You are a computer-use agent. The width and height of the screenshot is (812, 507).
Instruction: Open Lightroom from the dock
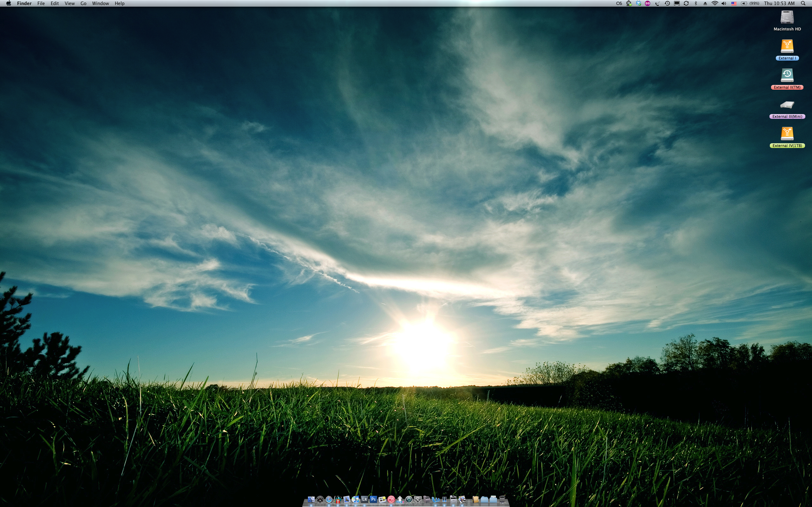pos(364,500)
